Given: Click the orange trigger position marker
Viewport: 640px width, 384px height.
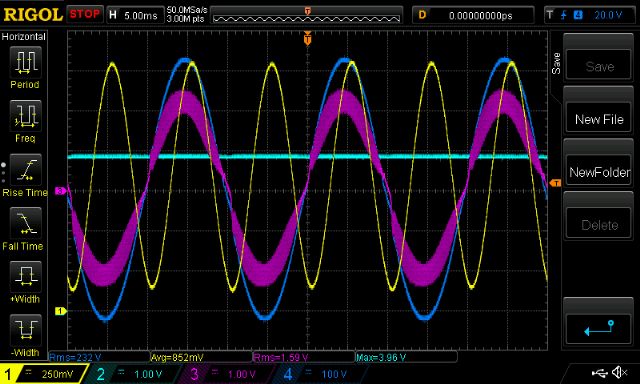Looking at the screenshot, I should click(307, 39).
